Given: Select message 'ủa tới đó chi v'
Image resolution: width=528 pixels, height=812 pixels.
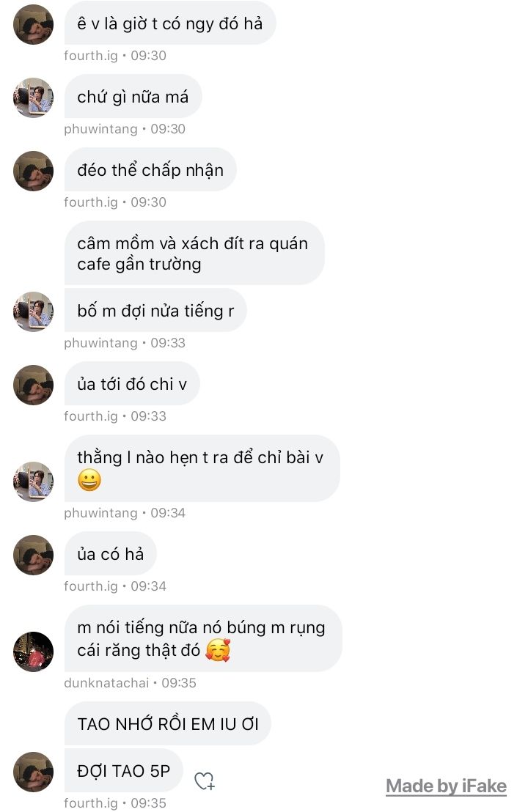Looking at the screenshot, I should coord(132,384).
